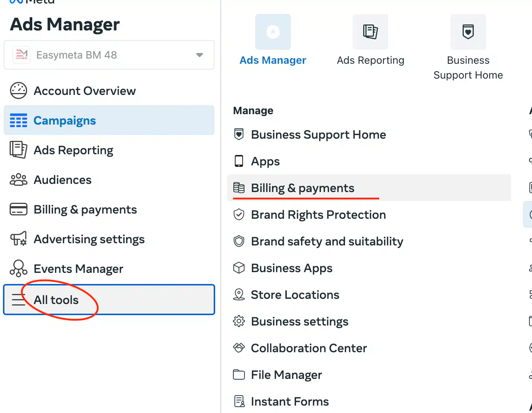Click the Collaboration Center handshake icon
Image resolution: width=532 pixels, height=413 pixels.
(x=239, y=348)
